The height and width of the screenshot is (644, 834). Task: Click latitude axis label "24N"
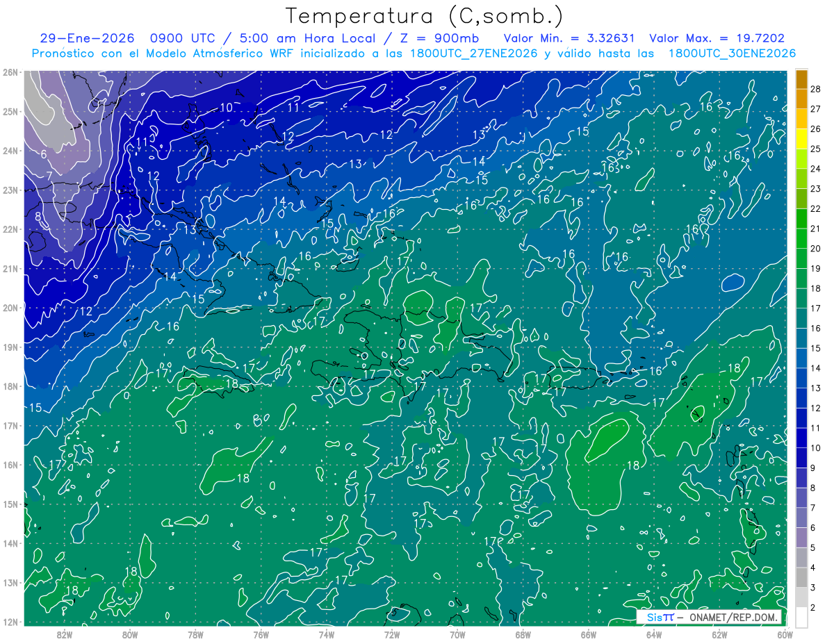click(x=10, y=150)
